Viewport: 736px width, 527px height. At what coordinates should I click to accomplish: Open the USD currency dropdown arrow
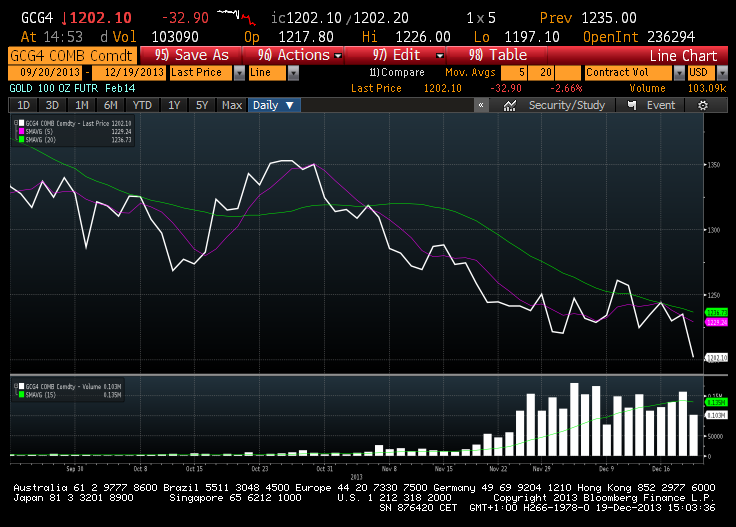click(722, 73)
